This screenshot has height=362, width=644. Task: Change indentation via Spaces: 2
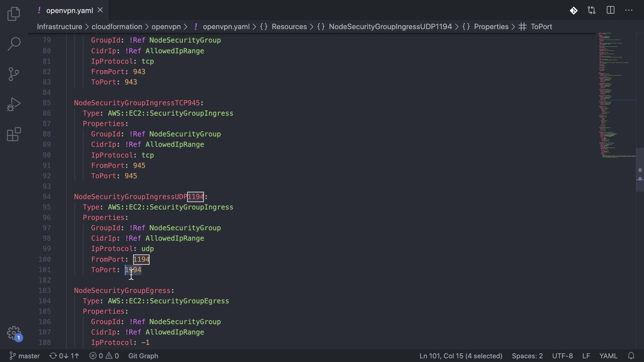pos(527,356)
